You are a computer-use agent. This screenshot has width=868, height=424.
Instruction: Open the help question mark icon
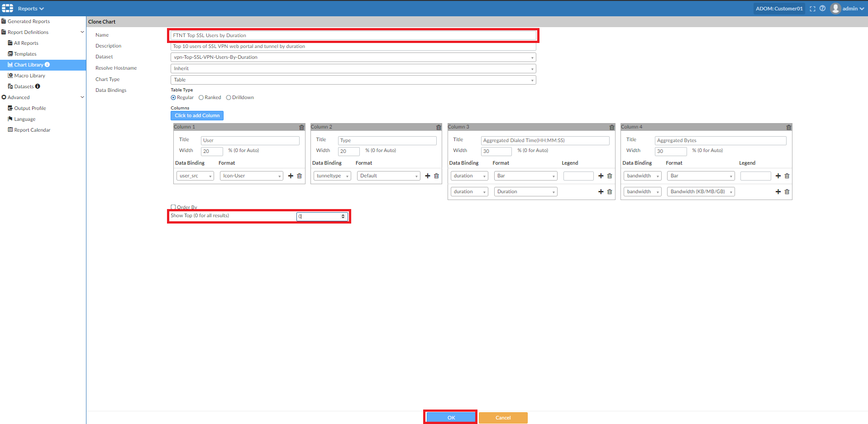pyautogui.click(x=822, y=9)
